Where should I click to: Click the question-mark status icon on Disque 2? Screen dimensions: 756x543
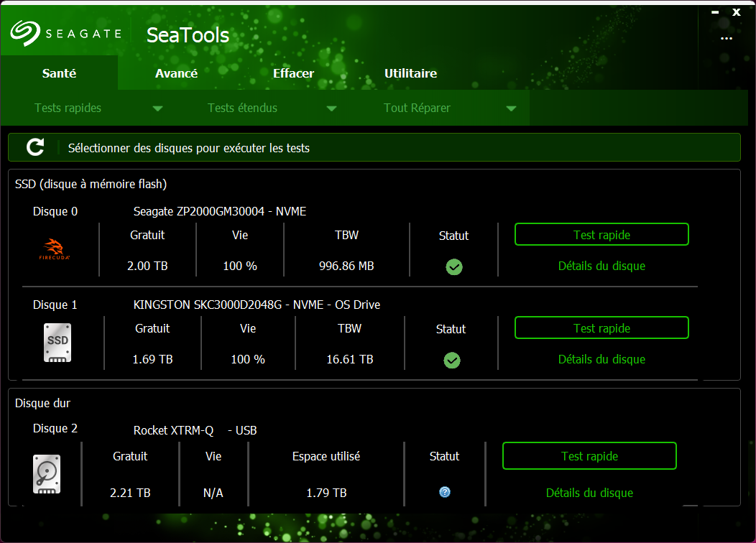click(x=444, y=492)
